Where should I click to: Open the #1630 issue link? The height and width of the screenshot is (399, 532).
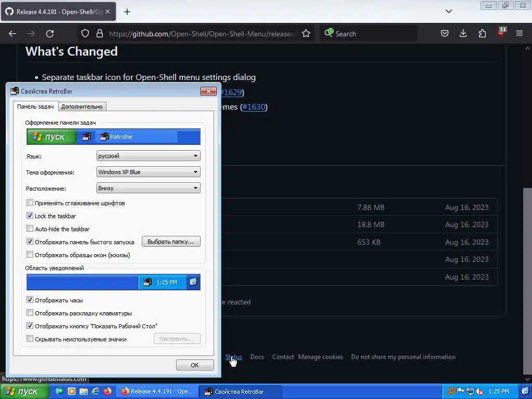click(254, 107)
